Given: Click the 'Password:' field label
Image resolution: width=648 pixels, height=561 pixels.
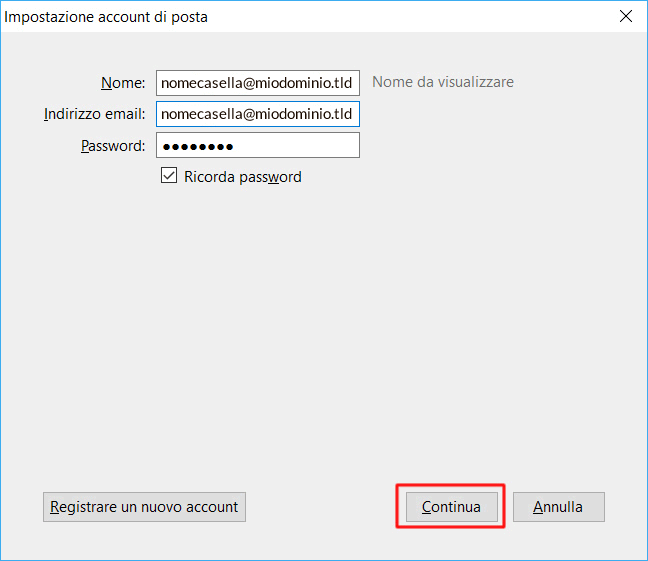Looking at the screenshot, I should 113,146.
